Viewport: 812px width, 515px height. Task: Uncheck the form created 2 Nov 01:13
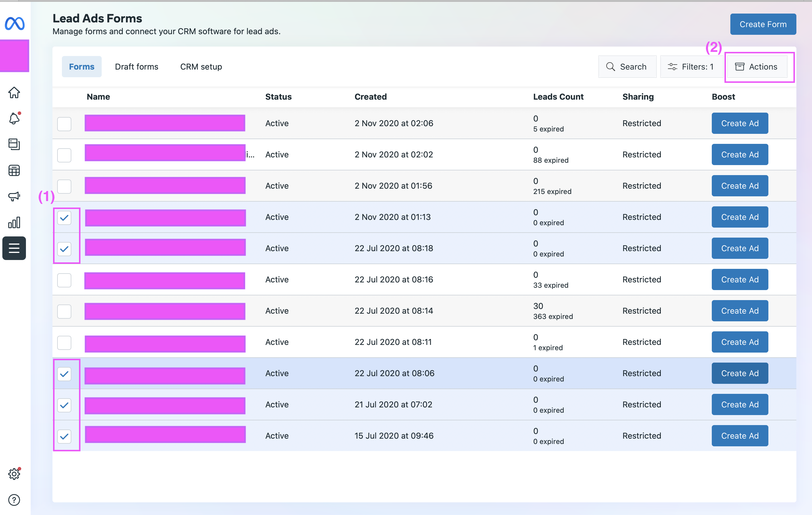(64, 218)
